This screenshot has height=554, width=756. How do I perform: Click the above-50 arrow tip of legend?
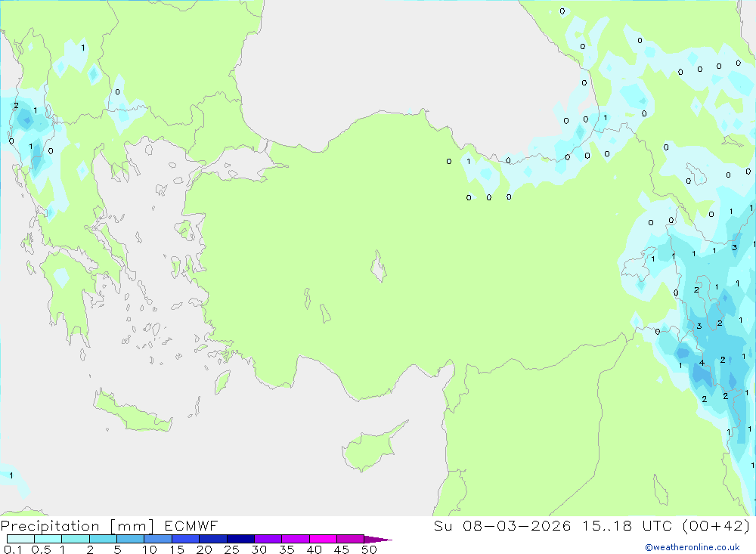coord(378,540)
